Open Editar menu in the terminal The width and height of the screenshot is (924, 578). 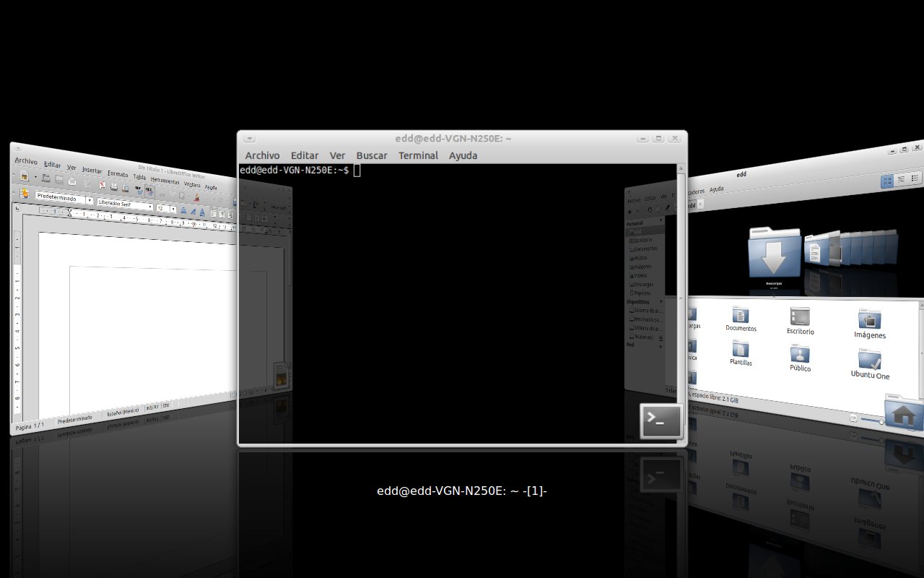[305, 155]
